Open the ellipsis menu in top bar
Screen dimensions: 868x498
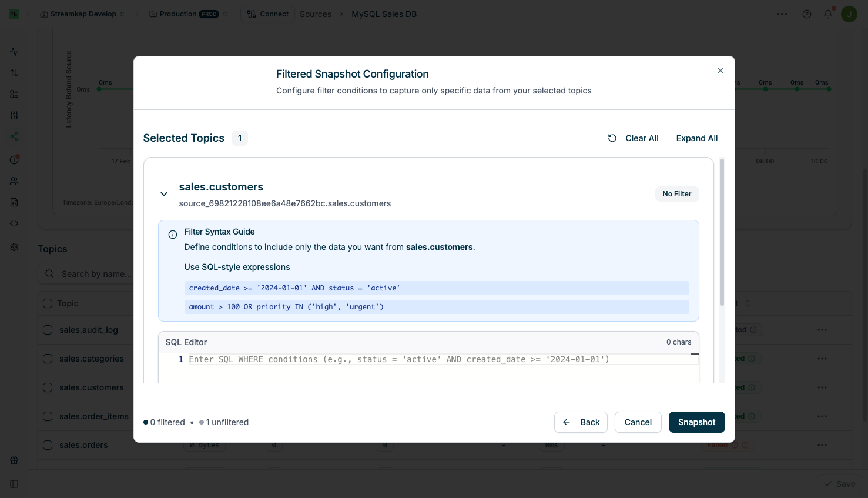pyautogui.click(x=782, y=14)
